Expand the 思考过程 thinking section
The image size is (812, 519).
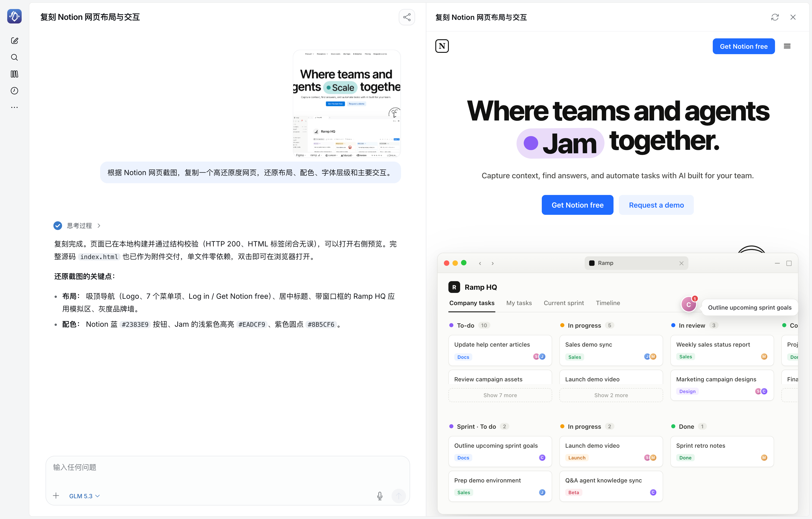(77, 225)
